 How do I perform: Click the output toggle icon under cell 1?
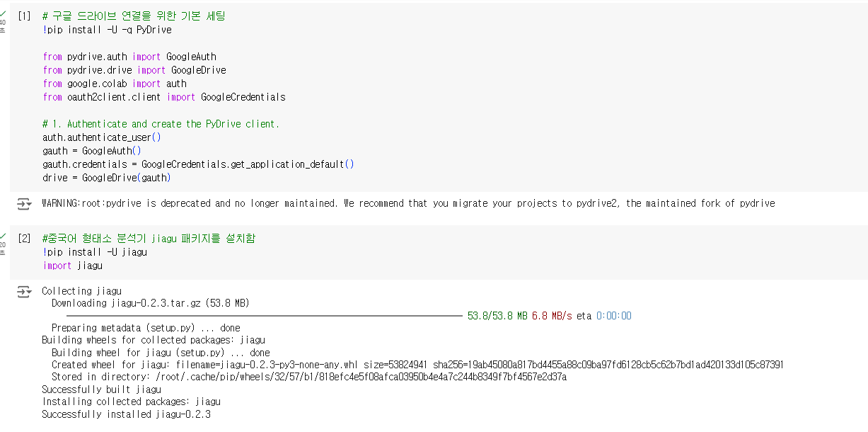coord(24,204)
